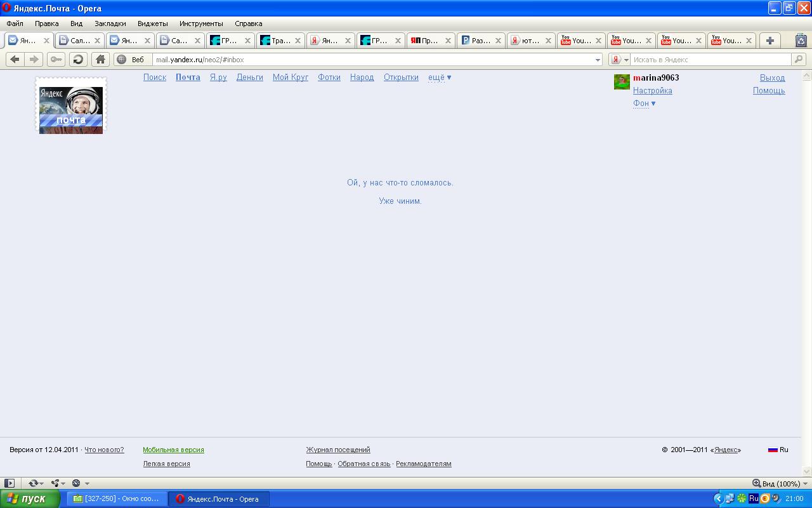Open the Я search engine selector dropdown

[x=620, y=60]
